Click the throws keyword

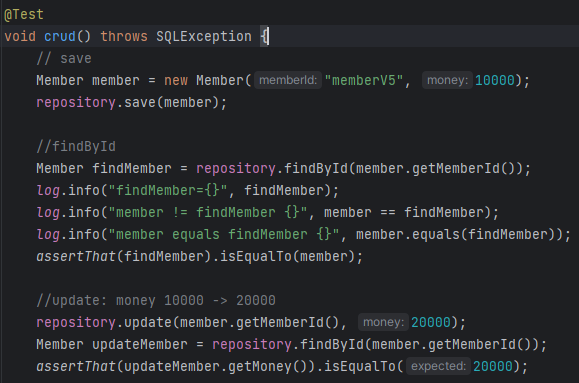pos(124,37)
